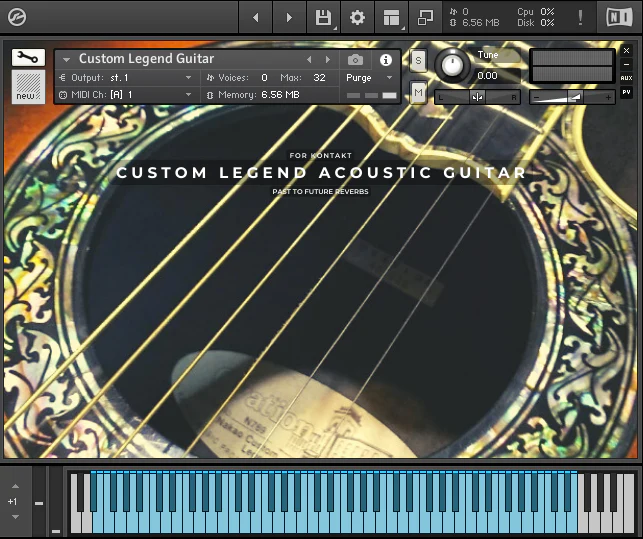Load next instrument with right arrow in header
643x539 pixels.
point(328,60)
